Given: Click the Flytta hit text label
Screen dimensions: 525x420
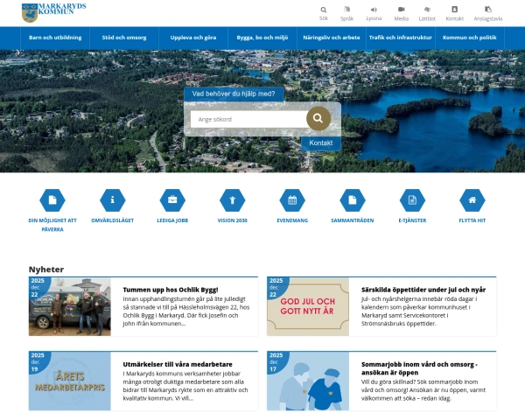Looking at the screenshot, I should coord(472,220).
